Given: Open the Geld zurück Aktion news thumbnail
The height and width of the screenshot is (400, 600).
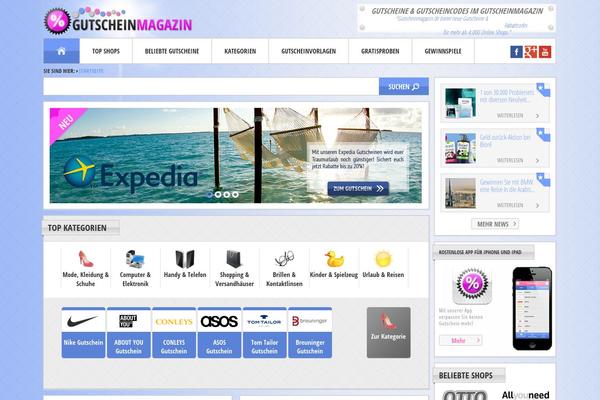Looking at the screenshot, I should pos(460,148).
